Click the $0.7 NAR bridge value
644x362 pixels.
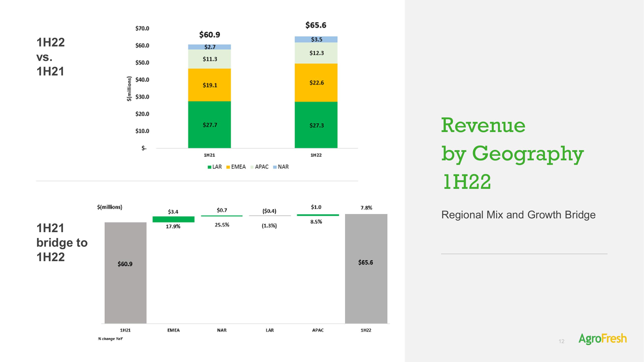222,210
